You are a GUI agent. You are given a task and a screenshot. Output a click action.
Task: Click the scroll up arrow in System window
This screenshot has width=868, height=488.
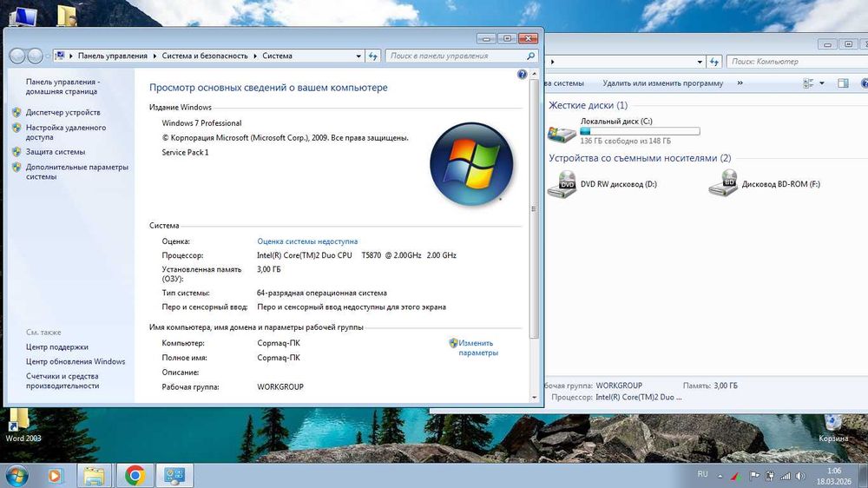pyautogui.click(x=534, y=74)
